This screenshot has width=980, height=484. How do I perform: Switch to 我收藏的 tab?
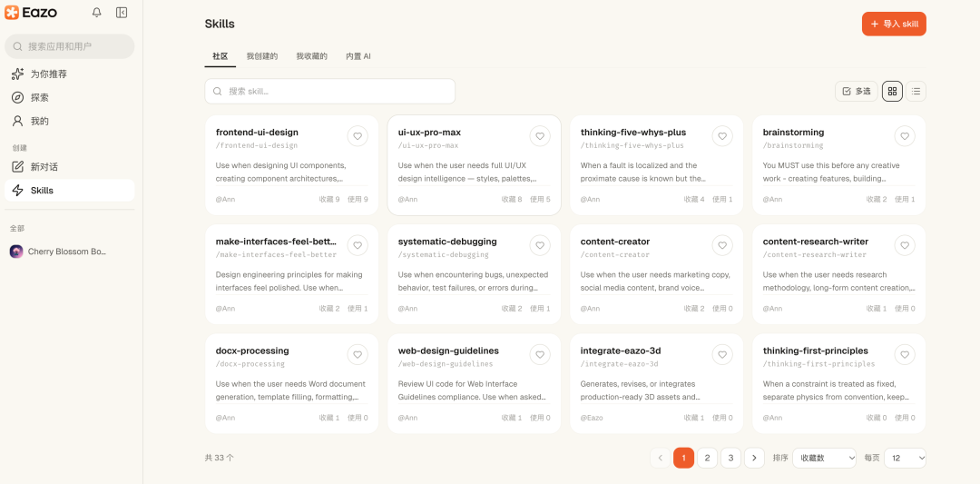click(x=312, y=56)
